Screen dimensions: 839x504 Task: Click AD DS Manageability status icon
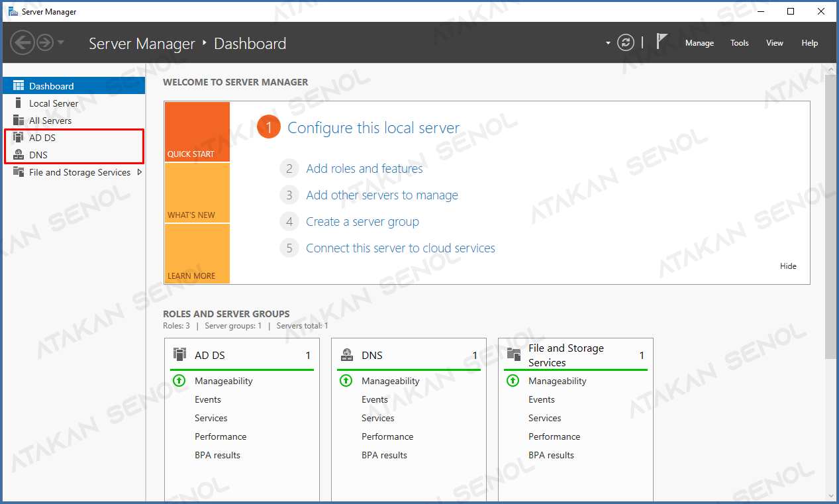tap(179, 381)
